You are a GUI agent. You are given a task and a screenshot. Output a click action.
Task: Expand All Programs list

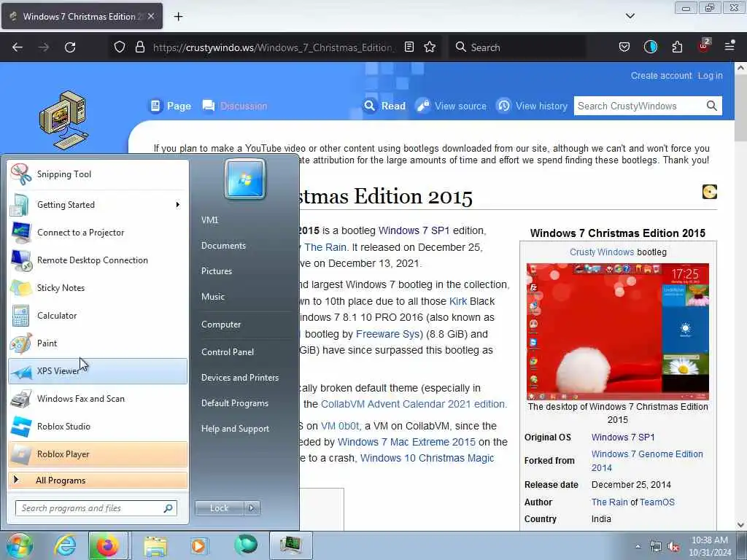click(98, 480)
